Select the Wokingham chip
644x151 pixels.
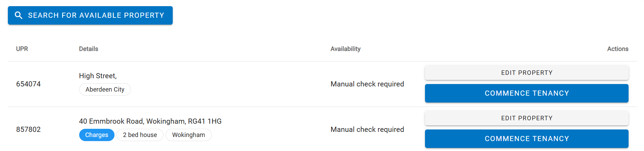[x=189, y=135]
